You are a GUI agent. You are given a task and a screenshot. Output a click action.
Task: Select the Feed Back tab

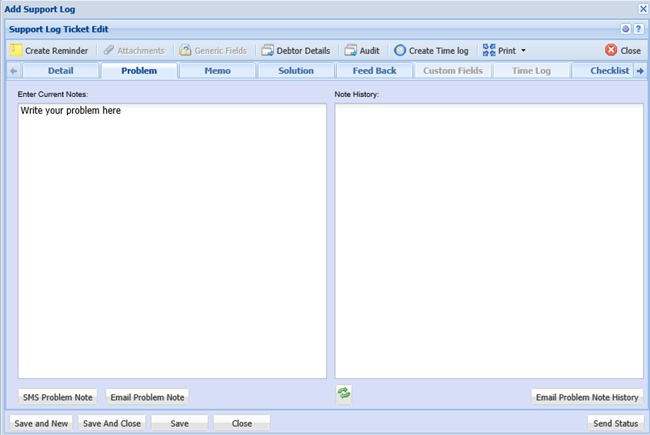point(373,71)
